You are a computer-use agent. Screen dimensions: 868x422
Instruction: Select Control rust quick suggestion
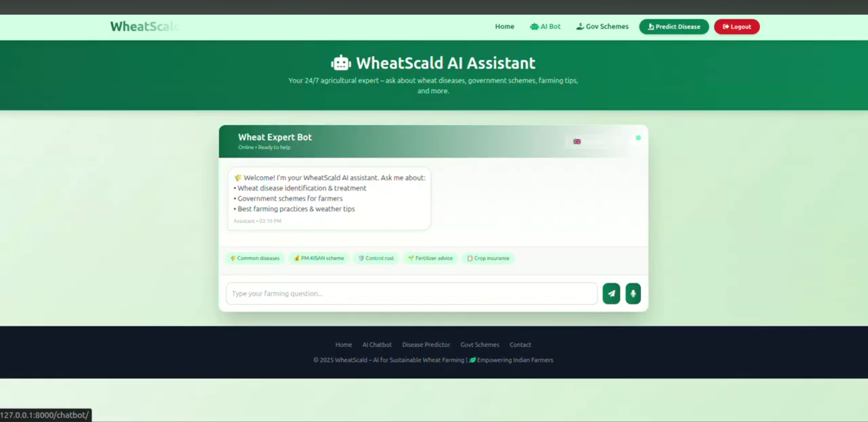coord(376,258)
